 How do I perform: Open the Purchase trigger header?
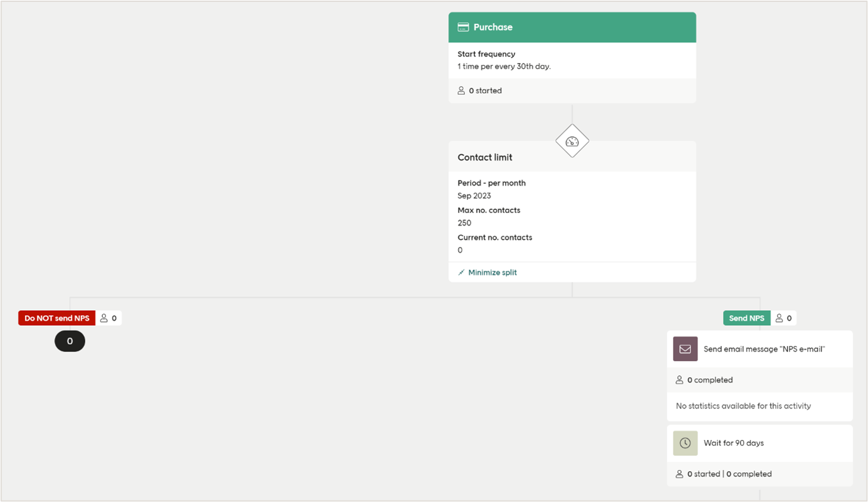pos(572,28)
